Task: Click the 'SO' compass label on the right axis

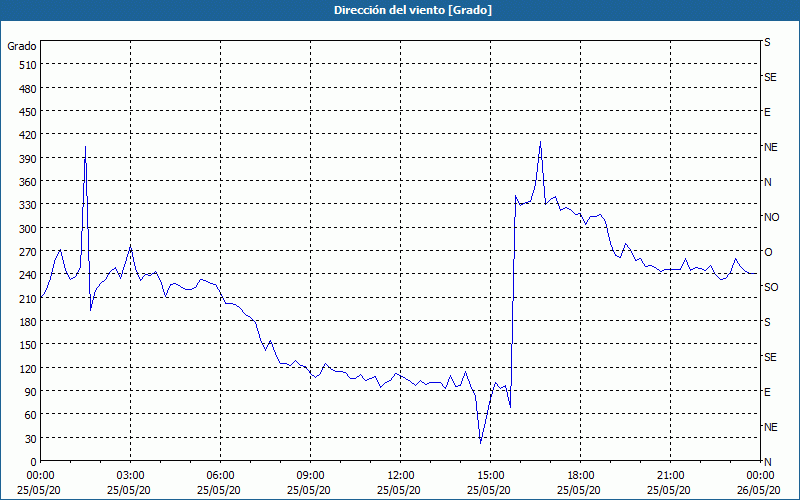Action: pos(771,287)
